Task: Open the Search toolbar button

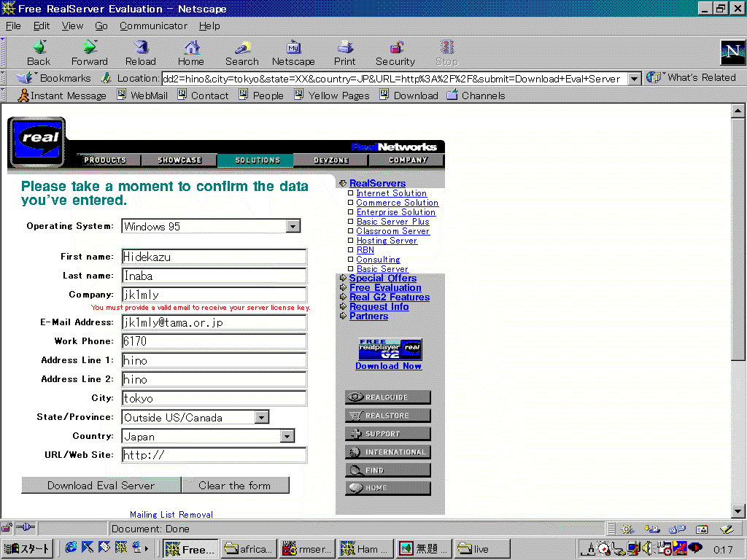Action: (242, 52)
